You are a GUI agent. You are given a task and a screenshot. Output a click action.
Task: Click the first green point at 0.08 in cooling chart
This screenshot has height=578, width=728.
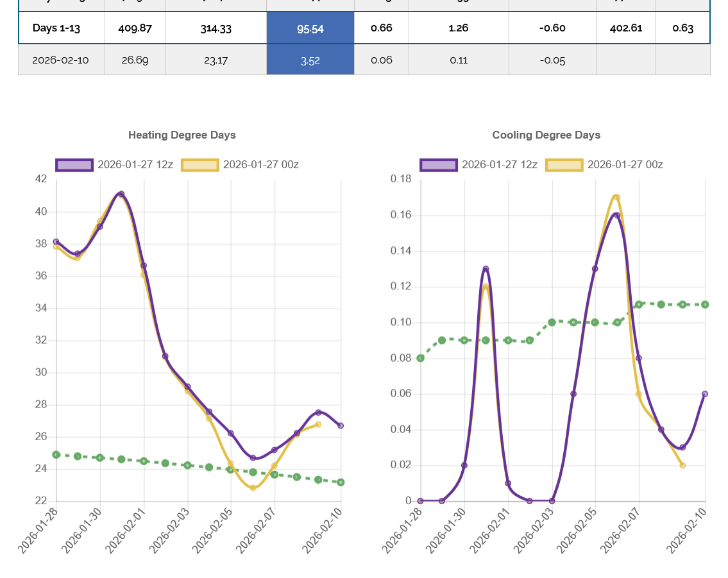tap(421, 358)
